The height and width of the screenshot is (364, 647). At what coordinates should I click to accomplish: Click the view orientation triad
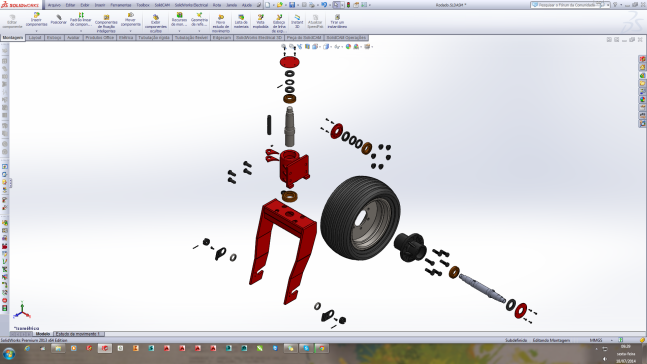point(22,310)
